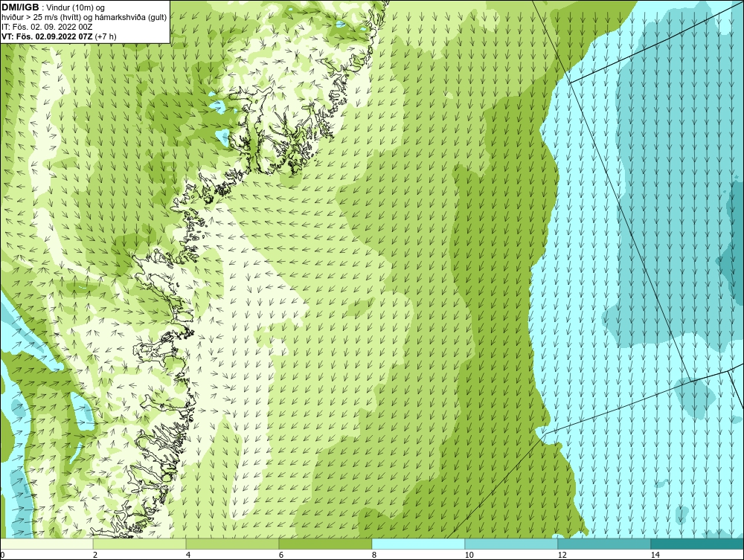Click the 0–2 m/s palest color legend swatch
Viewport: 744px width, 560px height.
tap(46, 544)
